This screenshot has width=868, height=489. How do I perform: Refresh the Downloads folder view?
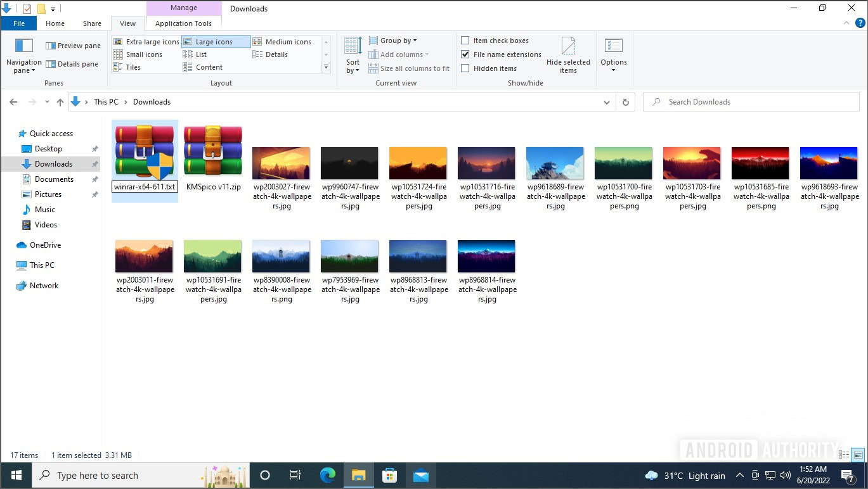point(625,101)
